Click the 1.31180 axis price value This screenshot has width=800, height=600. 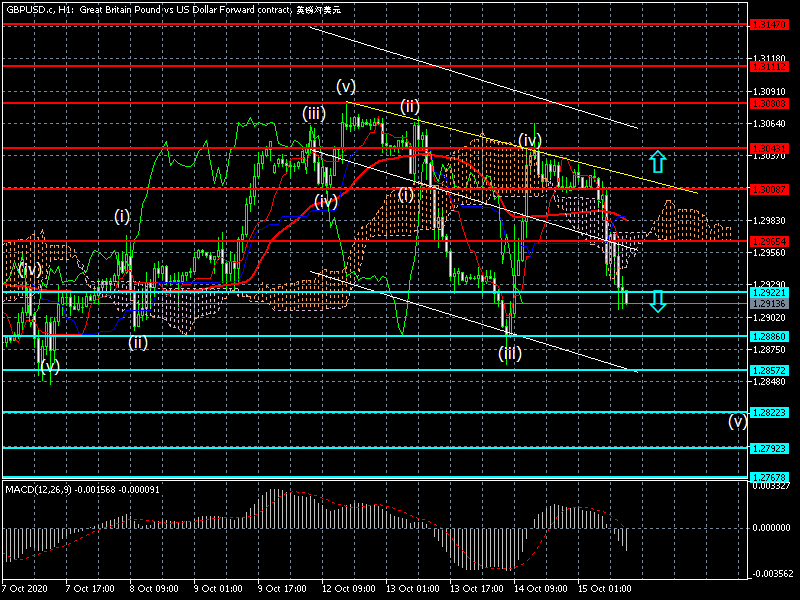770,58
